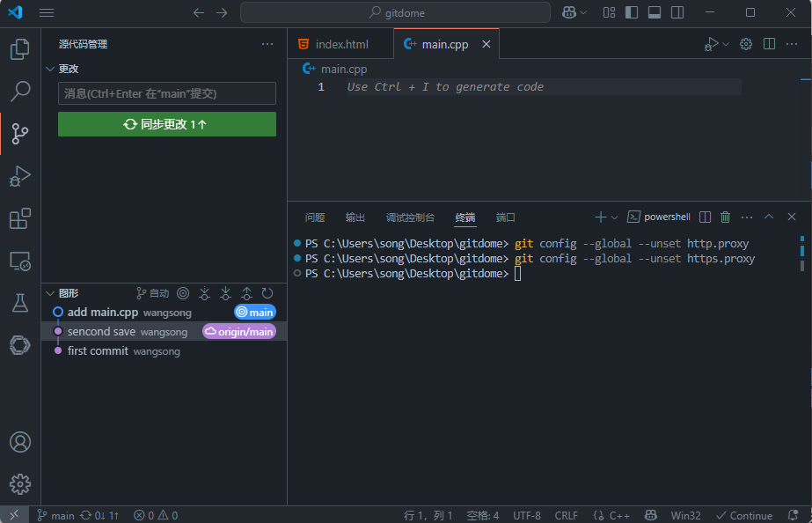Click the refresh icon in Graph panel
Image resolution: width=812 pixels, height=523 pixels.
[x=267, y=293]
